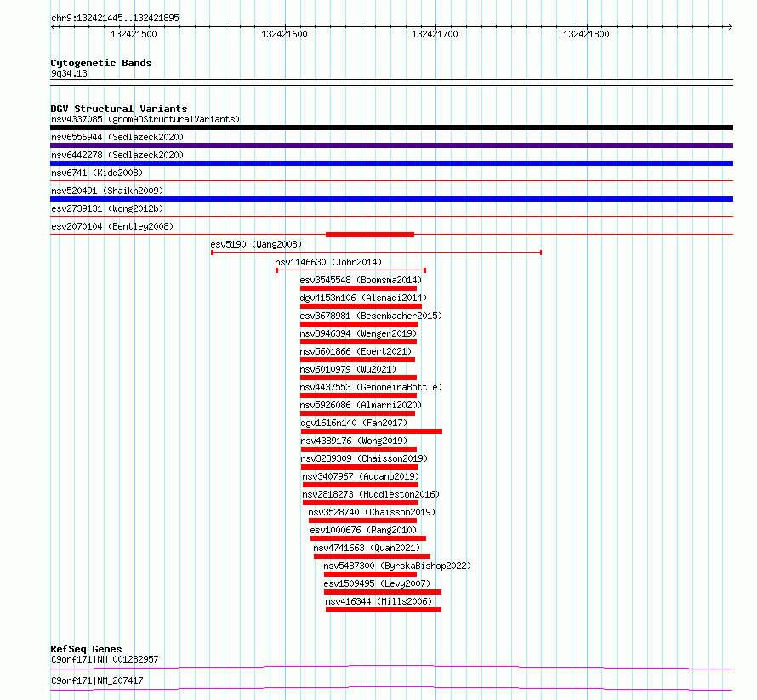Open variant dgv1616n140 (Fan2017)
The height and width of the screenshot is (700, 757).
(x=354, y=423)
